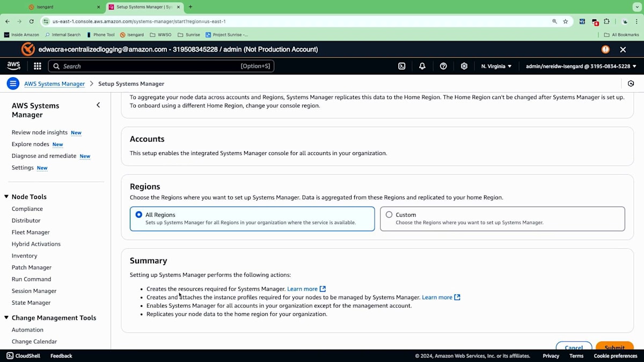
Task: Open the Project Sunrise bookmark
Action: (227, 35)
